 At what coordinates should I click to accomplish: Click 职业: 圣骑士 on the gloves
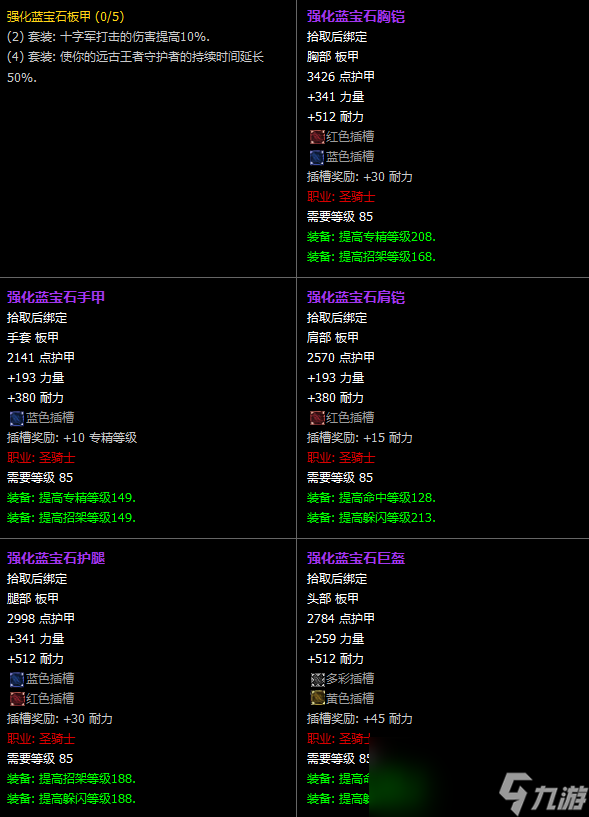tap(41, 458)
